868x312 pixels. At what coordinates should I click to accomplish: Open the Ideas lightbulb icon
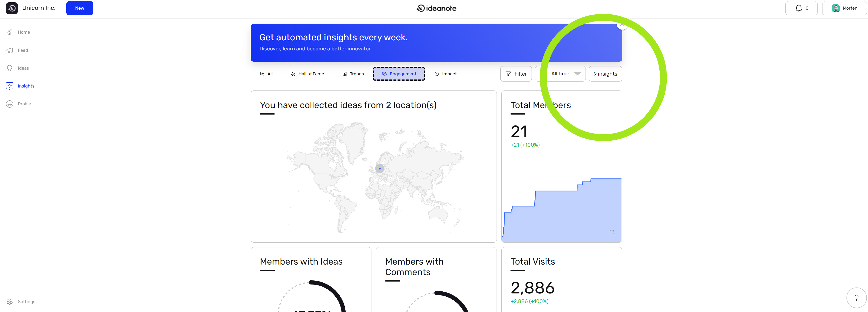pos(10,68)
